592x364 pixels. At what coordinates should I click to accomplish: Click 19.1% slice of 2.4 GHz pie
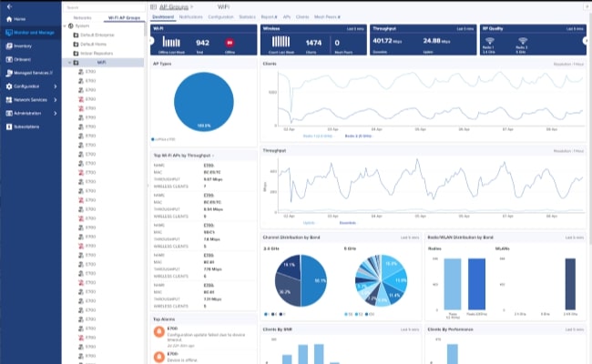pyautogui.click(x=290, y=266)
